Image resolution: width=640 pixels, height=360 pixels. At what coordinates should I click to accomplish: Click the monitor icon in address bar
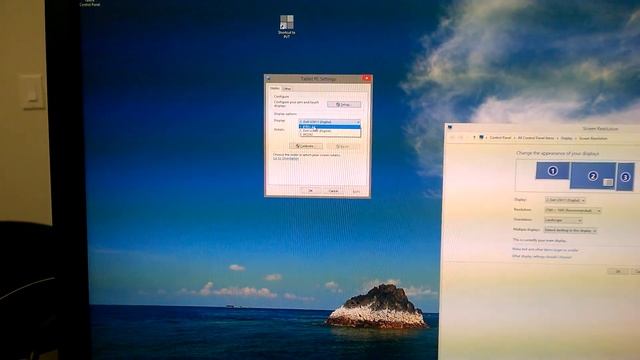coord(481,137)
